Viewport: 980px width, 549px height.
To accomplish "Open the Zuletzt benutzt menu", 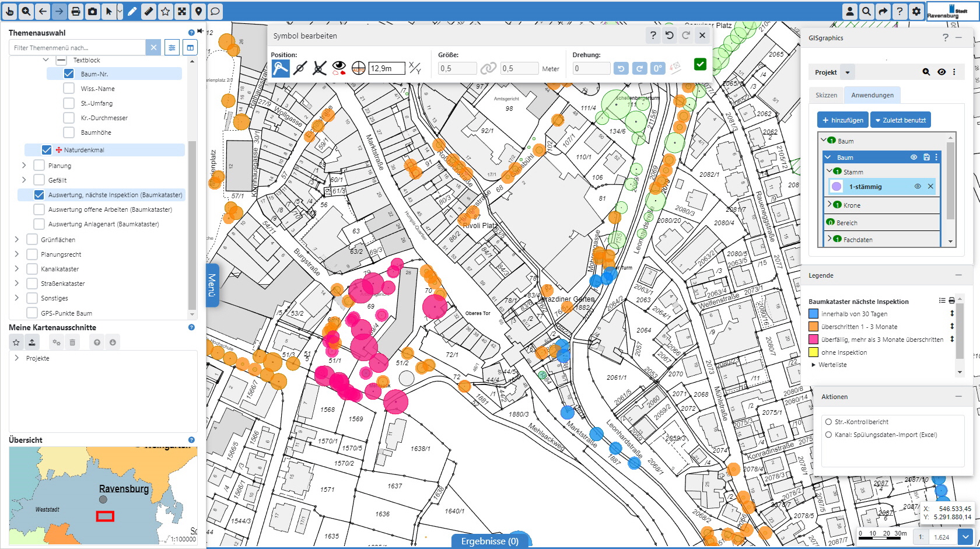I will (x=901, y=120).
